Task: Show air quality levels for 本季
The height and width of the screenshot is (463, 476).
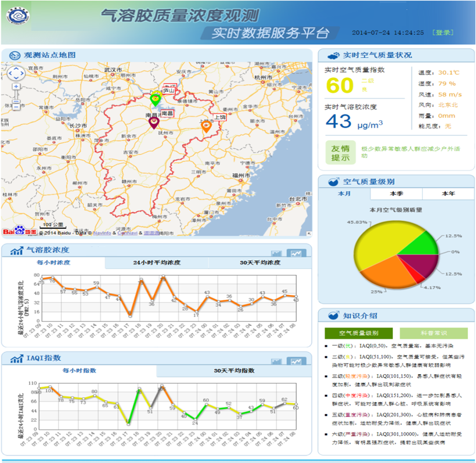Action: 396,194
